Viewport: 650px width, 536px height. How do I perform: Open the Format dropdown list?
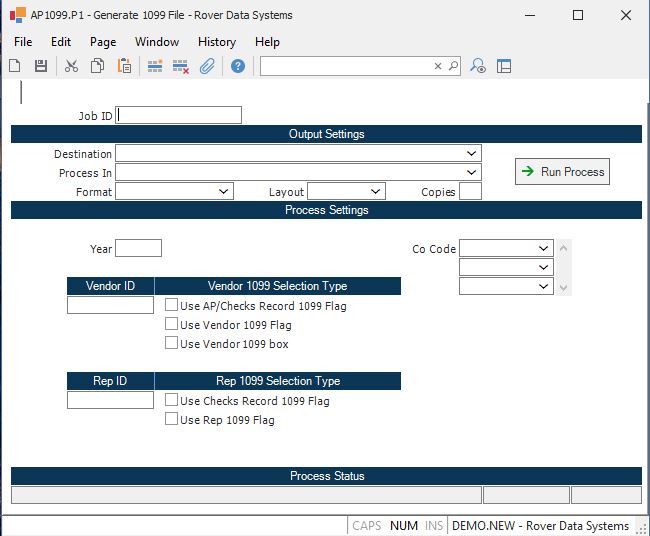pyautogui.click(x=223, y=191)
